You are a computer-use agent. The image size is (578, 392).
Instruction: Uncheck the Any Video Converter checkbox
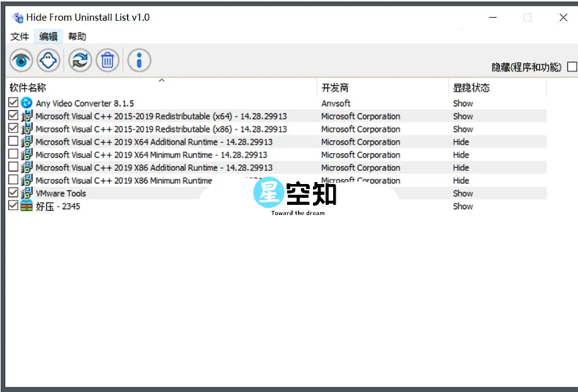(x=13, y=103)
